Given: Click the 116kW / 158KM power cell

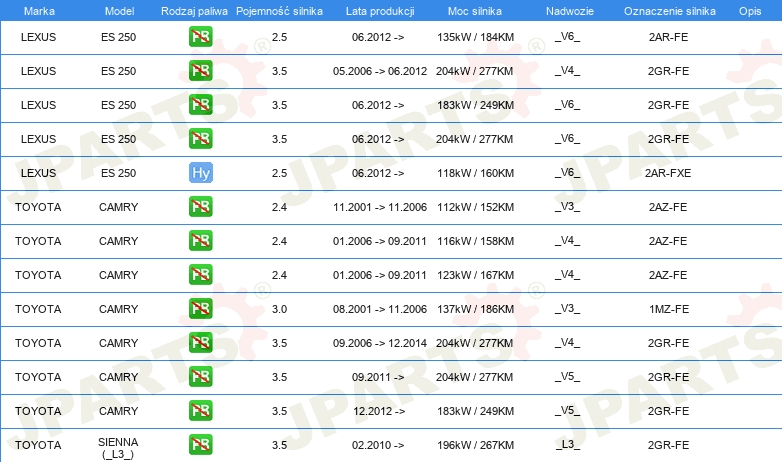Looking at the screenshot, I should (475, 241).
